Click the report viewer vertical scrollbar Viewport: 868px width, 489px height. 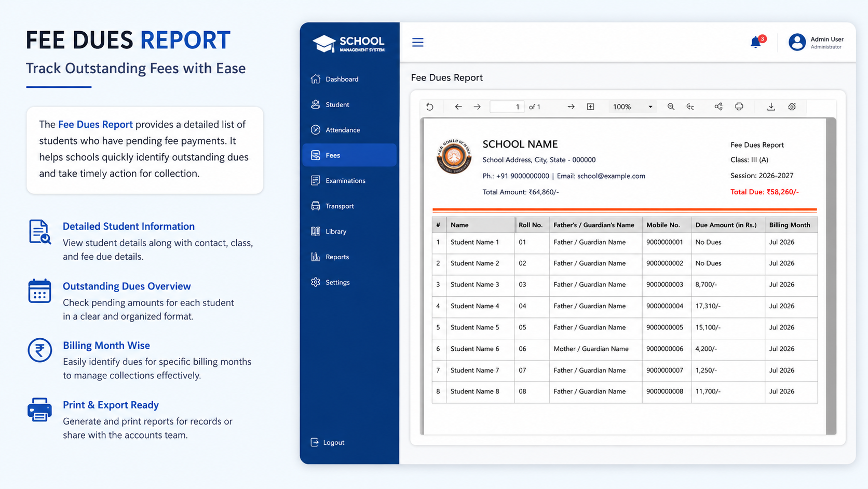pyautogui.click(x=831, y=275)
